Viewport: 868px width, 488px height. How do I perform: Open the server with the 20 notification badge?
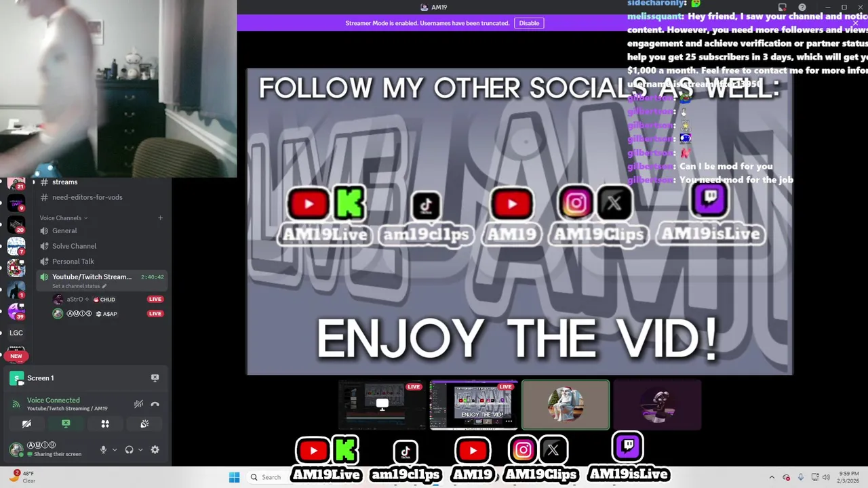(16, 224)
